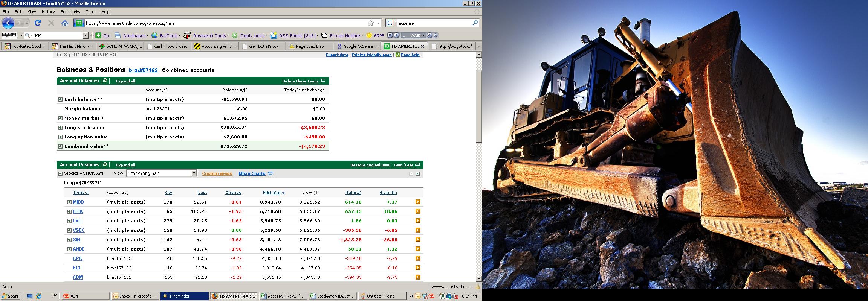Go to the Firefox home page icon
The width and height of the screenshot is (868, 301).
tap(65, 23)
